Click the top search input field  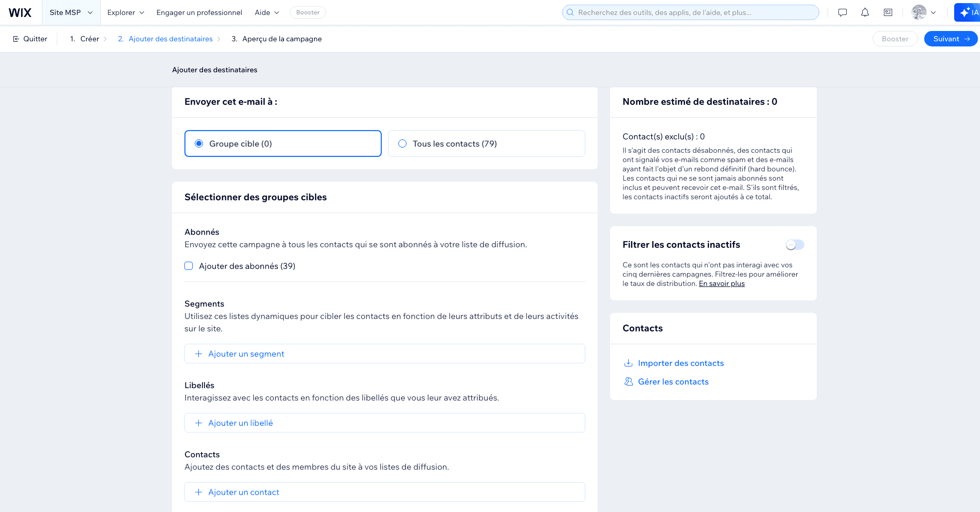click(690, 12)
